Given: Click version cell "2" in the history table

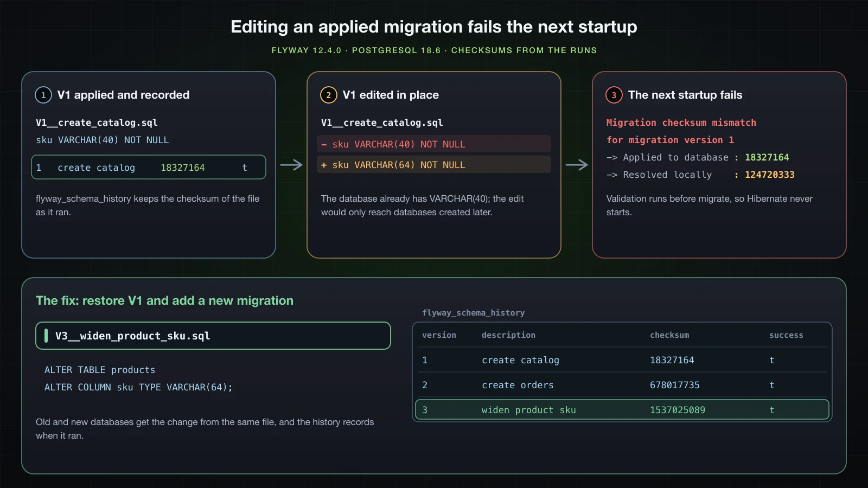Looking at the screenshot, I should click(x=425, y=385).
